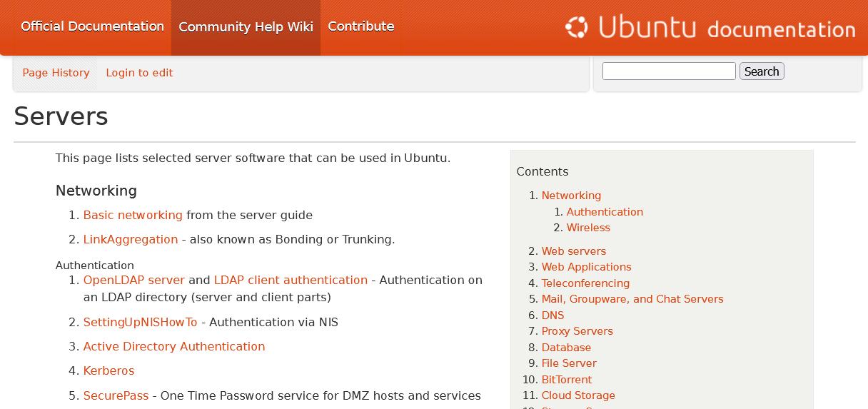Open SettingUpNISHowTo link
The height and width of the screenshot is (409, 868).
point(140,322)
